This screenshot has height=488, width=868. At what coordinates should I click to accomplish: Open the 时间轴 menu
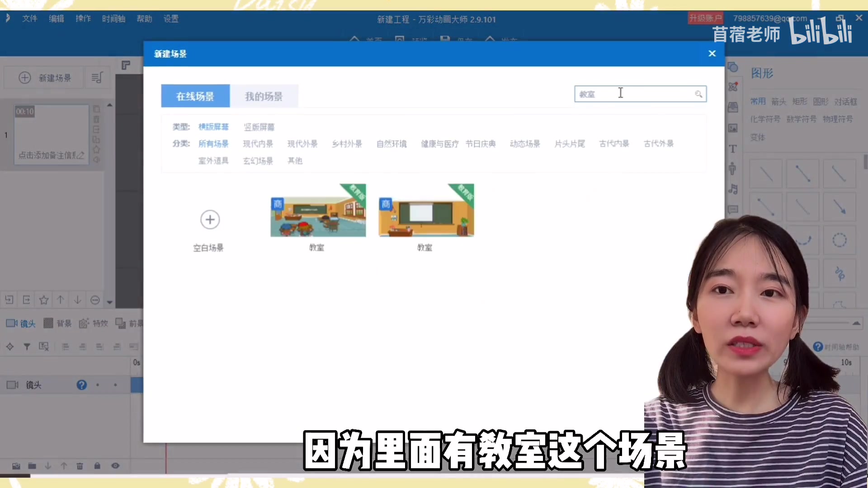tap(113, 19)
